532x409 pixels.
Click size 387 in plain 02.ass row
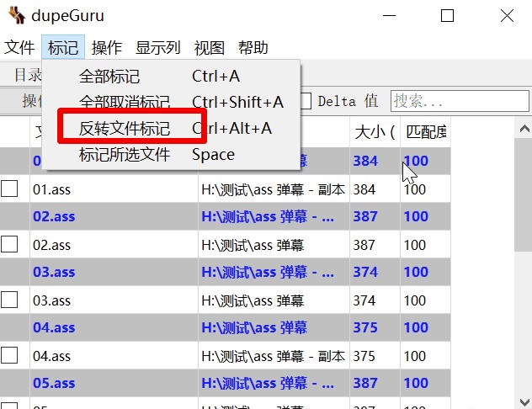point(364,245)
